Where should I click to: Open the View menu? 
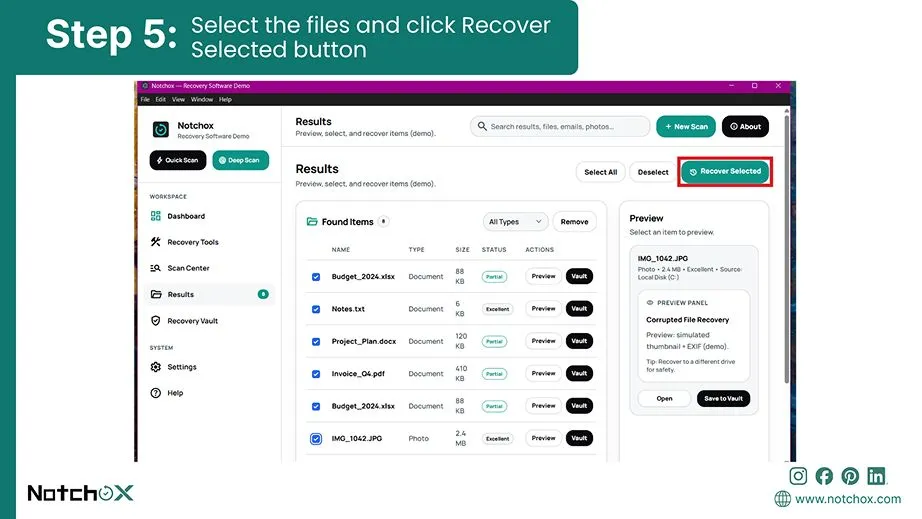[178, 99]
